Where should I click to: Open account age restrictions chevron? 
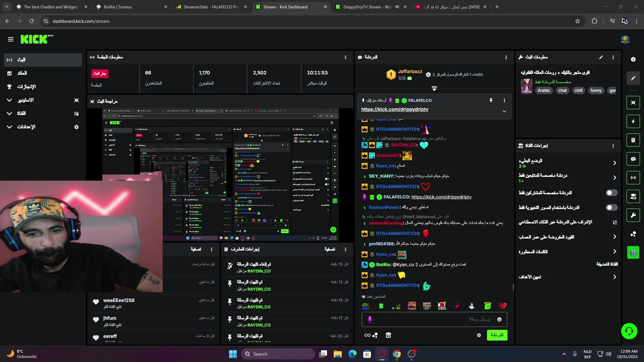(x=614, y=237)
